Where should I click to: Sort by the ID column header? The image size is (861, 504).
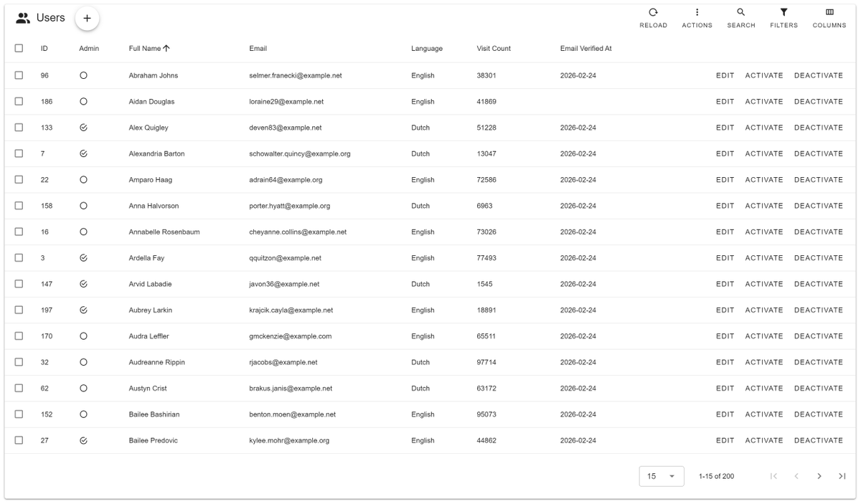click(x=44, y=49)
